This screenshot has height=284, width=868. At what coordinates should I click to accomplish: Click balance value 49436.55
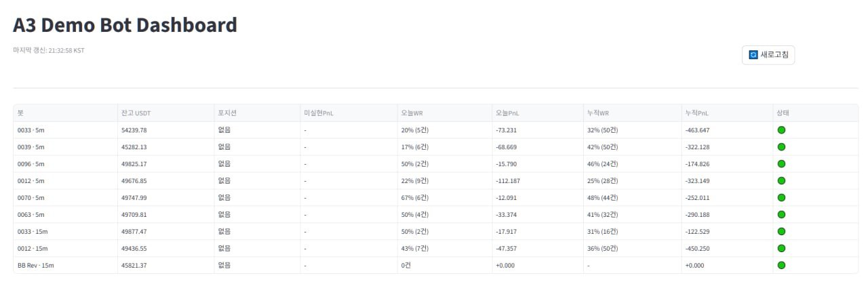coord(134,249)
